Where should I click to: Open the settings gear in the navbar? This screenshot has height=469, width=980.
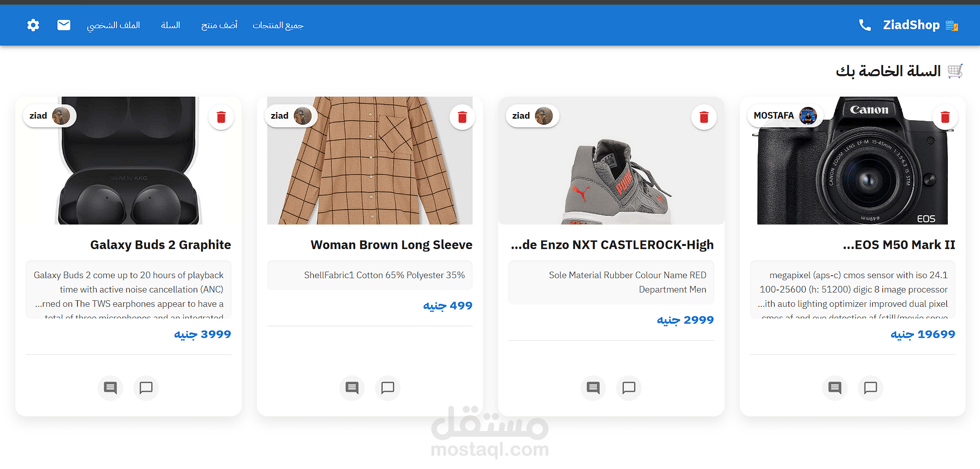[x=33, y=25]
